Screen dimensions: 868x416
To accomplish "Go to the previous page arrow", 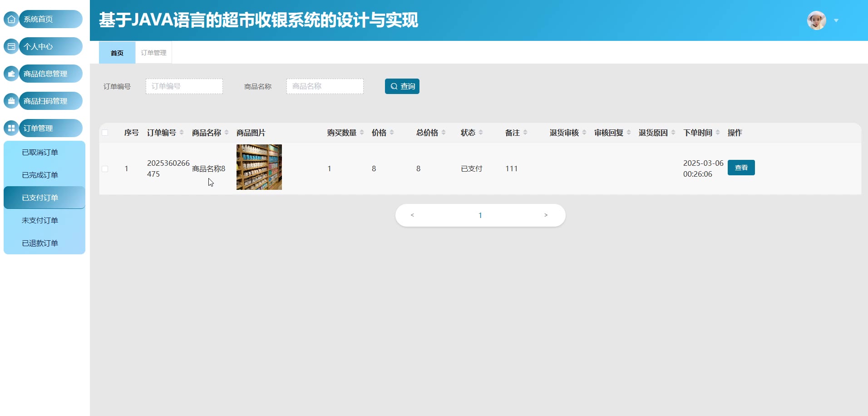I will 412,215.
